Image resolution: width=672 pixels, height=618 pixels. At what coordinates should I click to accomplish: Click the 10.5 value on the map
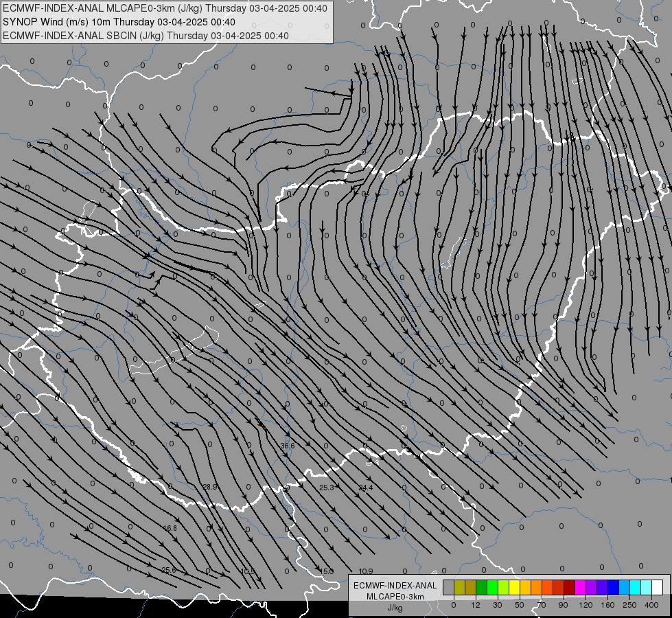[248, 571]
